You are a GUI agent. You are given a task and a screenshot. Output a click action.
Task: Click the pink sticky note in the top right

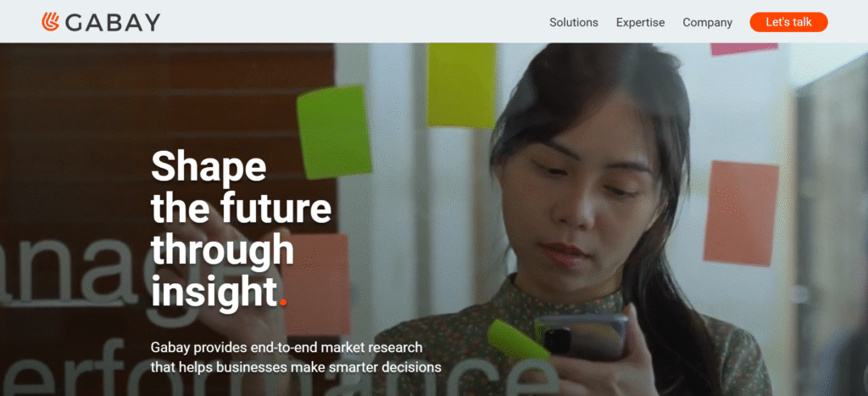pyautogui.click(x=744, y=48)
